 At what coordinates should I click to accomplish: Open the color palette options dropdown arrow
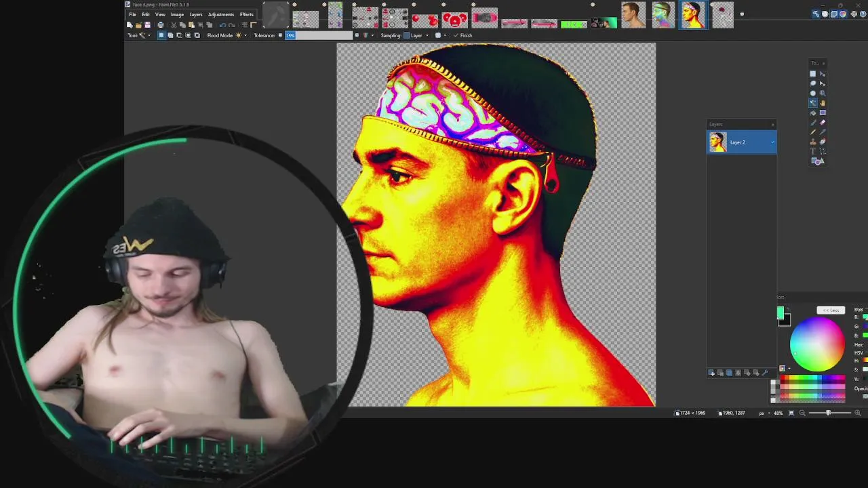(789, 369)
